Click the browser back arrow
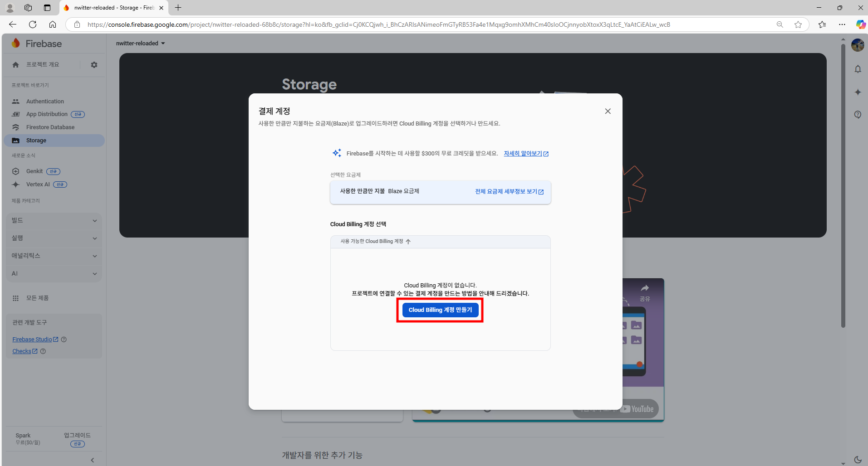868x466 pixels. tap(13, 24)
